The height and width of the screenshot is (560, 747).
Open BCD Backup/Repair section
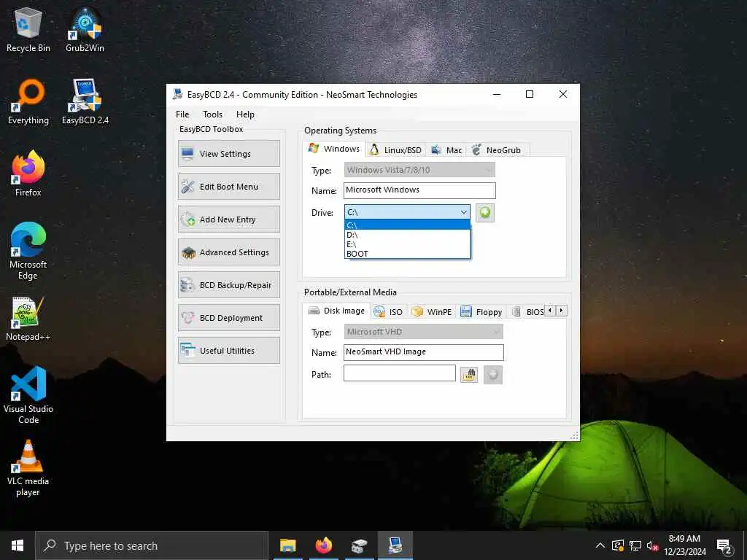228,285
